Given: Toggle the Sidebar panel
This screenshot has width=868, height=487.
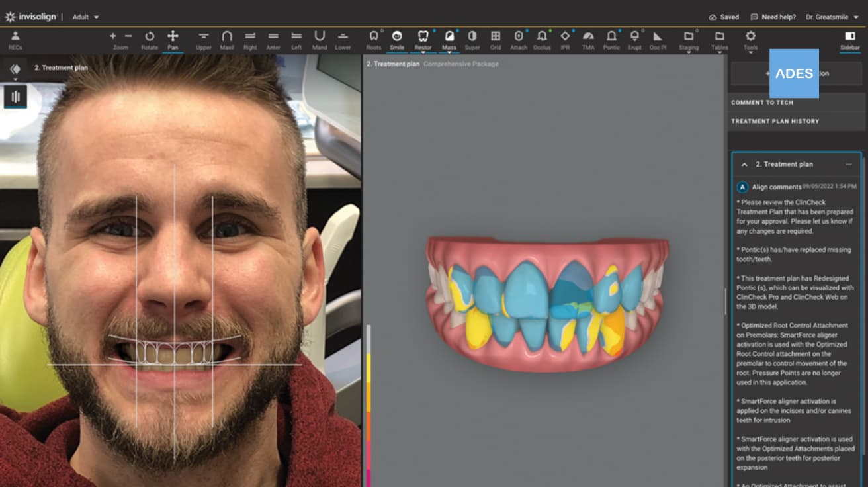Looking at the screenshot, I should pos(850,40).
